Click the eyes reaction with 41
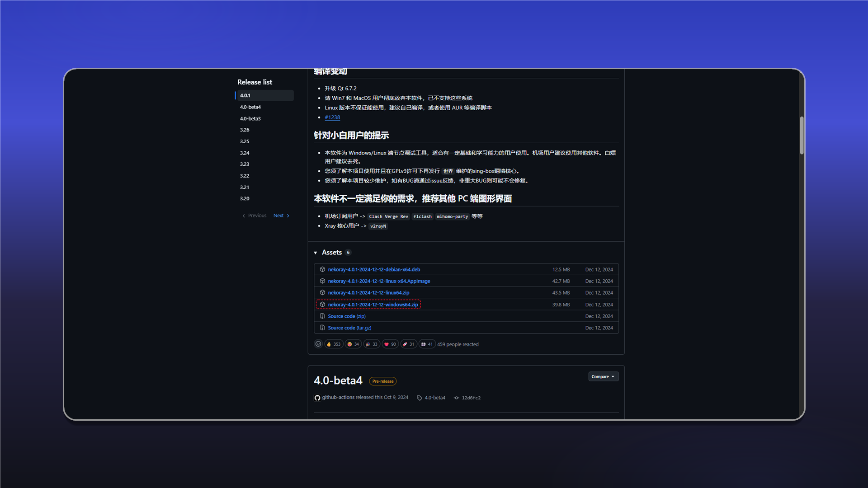 (x=427, y=344)
